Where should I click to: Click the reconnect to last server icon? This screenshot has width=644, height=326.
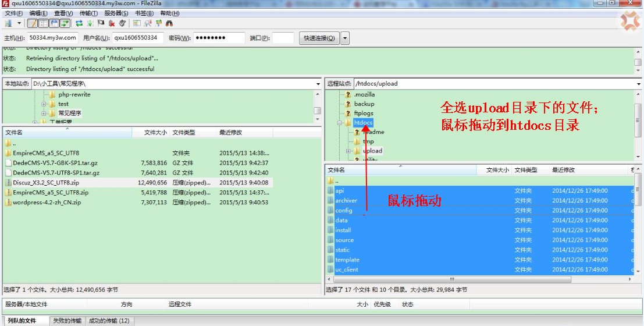tap(122, 23)
